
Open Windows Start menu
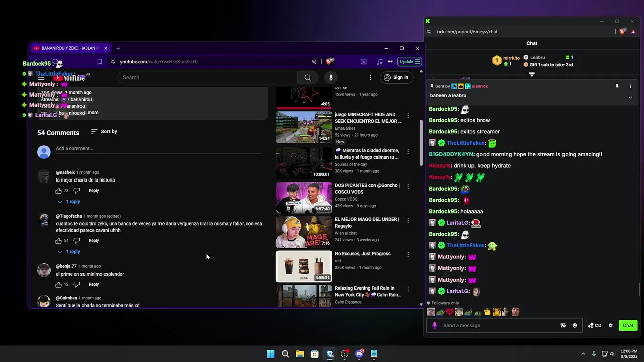[270, 354]
